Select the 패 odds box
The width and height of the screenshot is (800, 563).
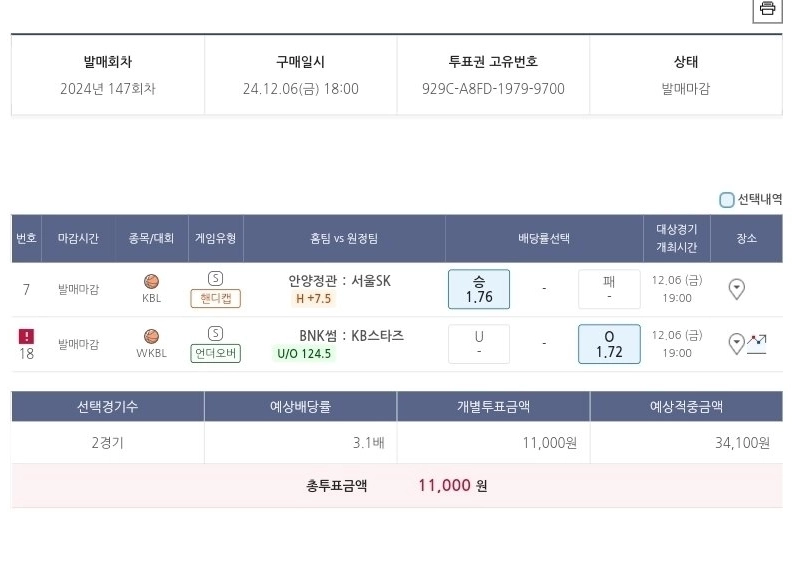pyautogui.click(x=609, y=289)
